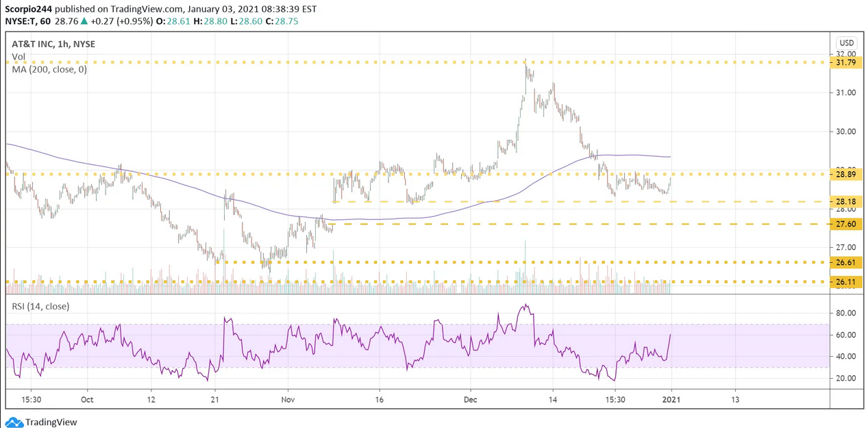Click the USD currency label box

(846, 42)
